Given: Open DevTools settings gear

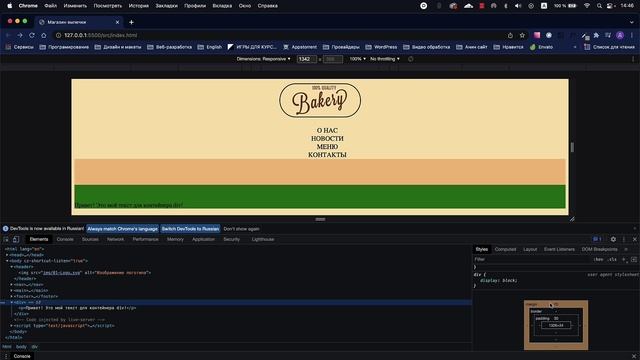Looking at the screenshot, I should coord(613,239).
